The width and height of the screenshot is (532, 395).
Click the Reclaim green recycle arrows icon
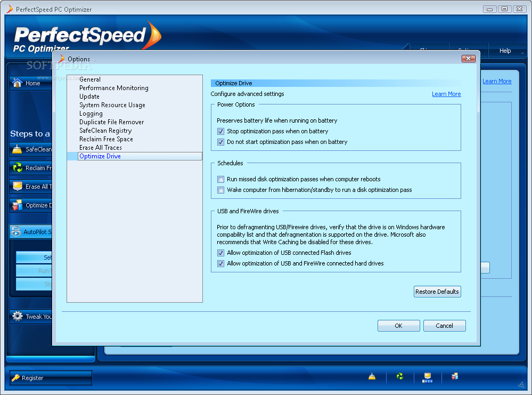tap(17, 167)
